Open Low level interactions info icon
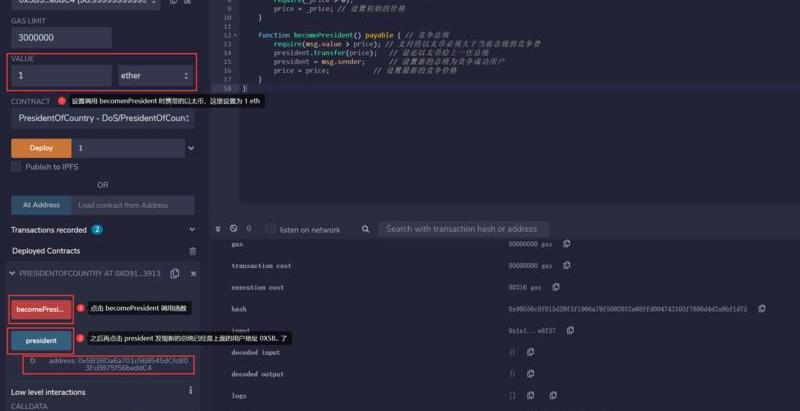The width and height of the screenshot is (800, 411). coord(190,390)
